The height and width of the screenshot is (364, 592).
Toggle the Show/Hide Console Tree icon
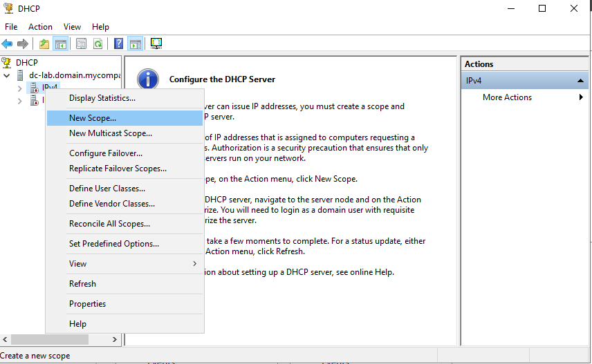(61, 44)
